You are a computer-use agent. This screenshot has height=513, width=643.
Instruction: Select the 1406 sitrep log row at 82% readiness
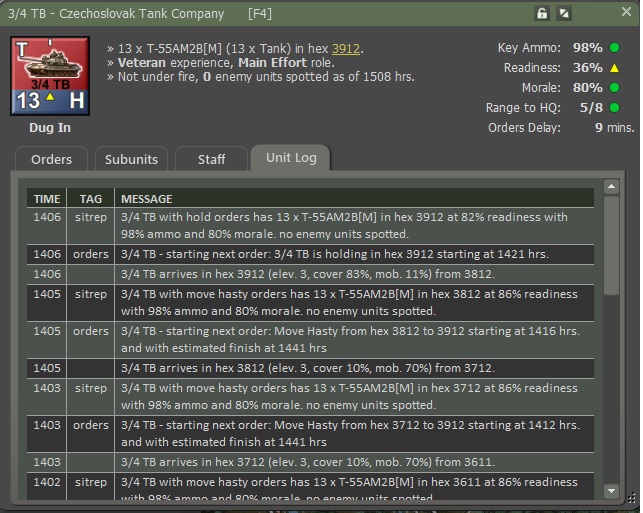coord(310,226)
